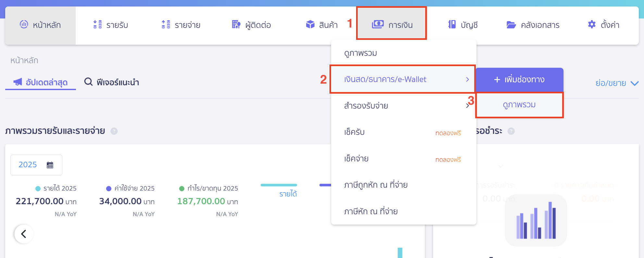Click the bar chart illustration icon

(x=536, y=220)
